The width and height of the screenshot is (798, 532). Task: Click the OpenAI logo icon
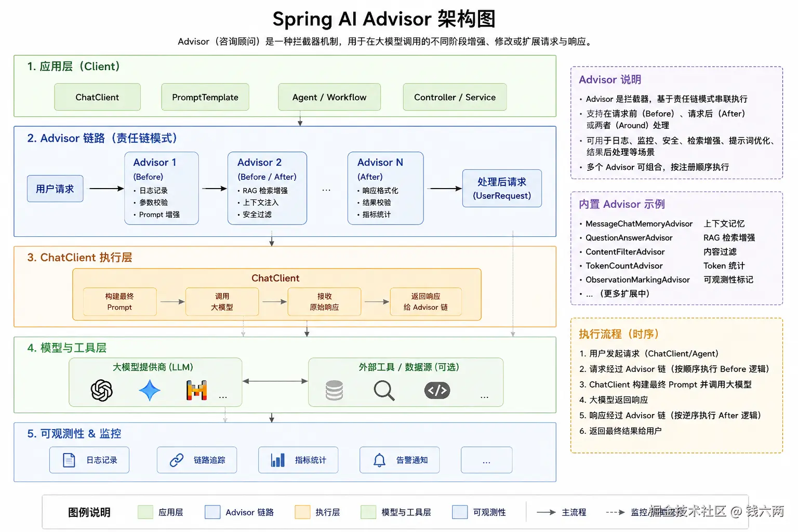[102, 390]
